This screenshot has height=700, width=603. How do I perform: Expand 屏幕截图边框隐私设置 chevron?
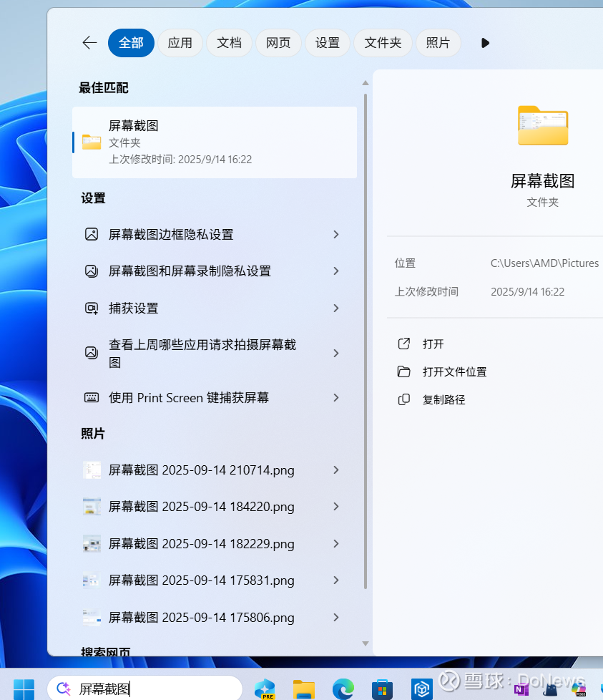point(336,234)
